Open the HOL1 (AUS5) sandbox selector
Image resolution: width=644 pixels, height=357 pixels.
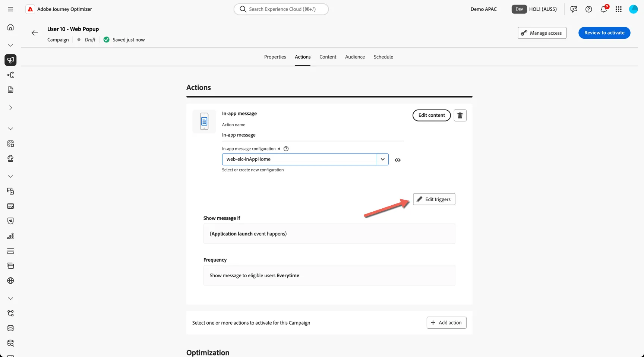pyautogui.click(x=534, y=9)
